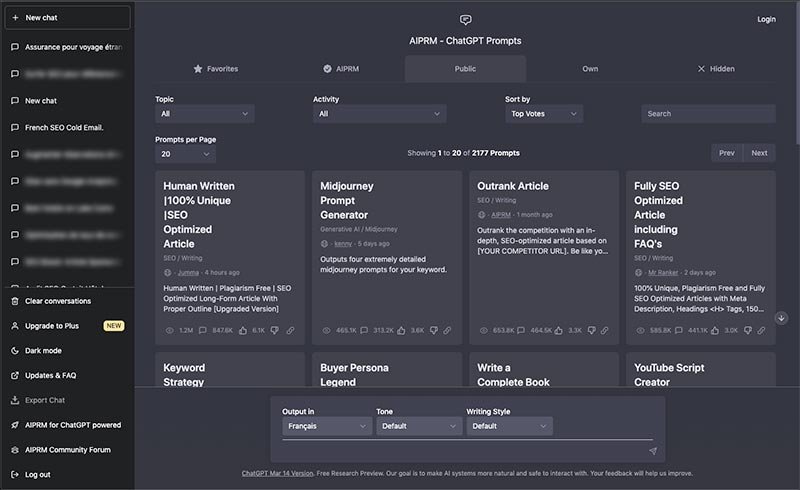Open the Tone dropdown

[418, 426]
